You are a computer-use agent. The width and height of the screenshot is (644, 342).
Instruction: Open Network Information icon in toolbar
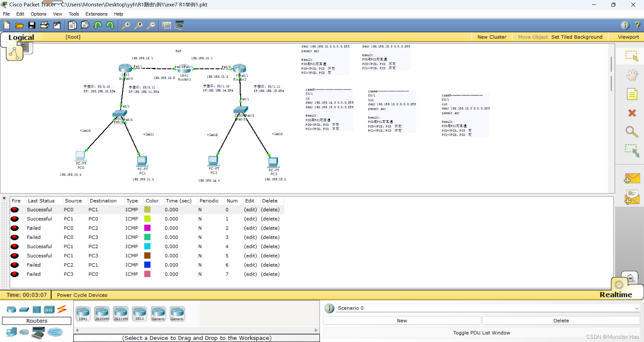pos(625,25)
